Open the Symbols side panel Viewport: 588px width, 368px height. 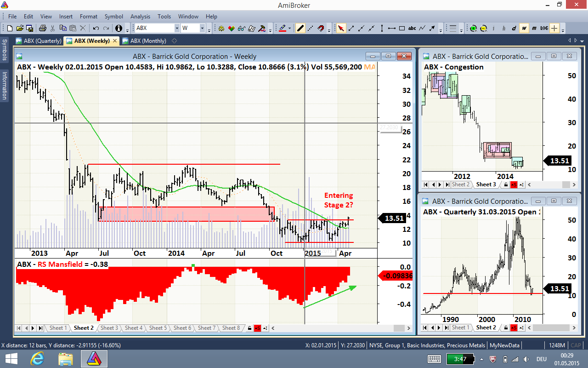(x=4, y=50)
